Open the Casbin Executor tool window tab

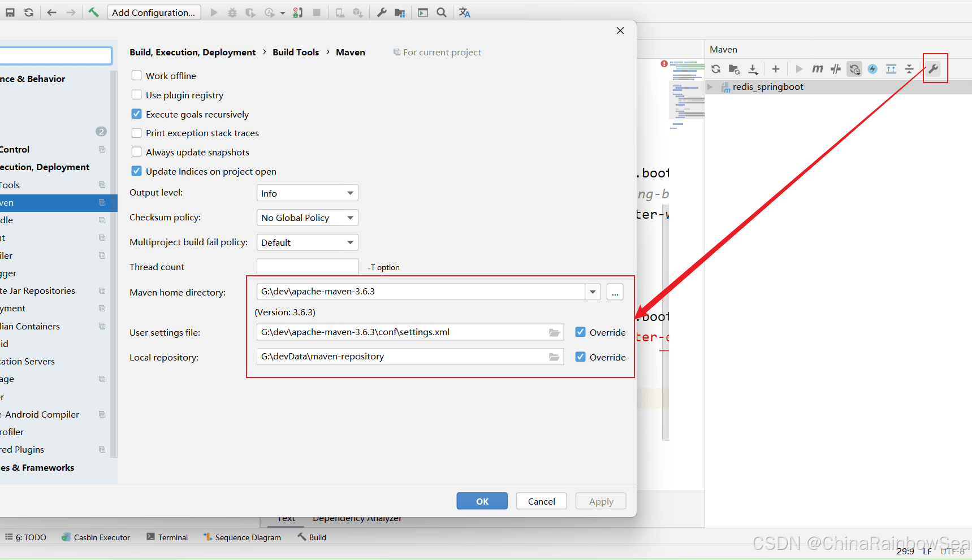pos(96,537)
